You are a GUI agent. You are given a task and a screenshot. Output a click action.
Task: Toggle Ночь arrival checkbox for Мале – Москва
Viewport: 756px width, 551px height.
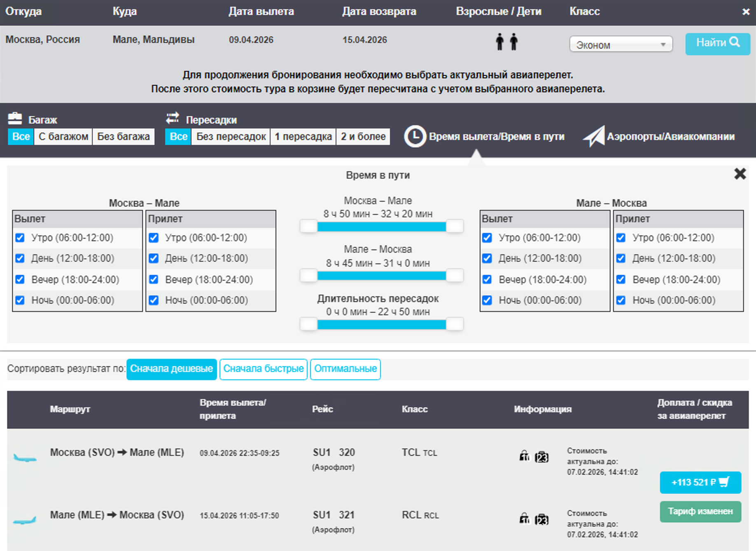click(x=621, y=300)
